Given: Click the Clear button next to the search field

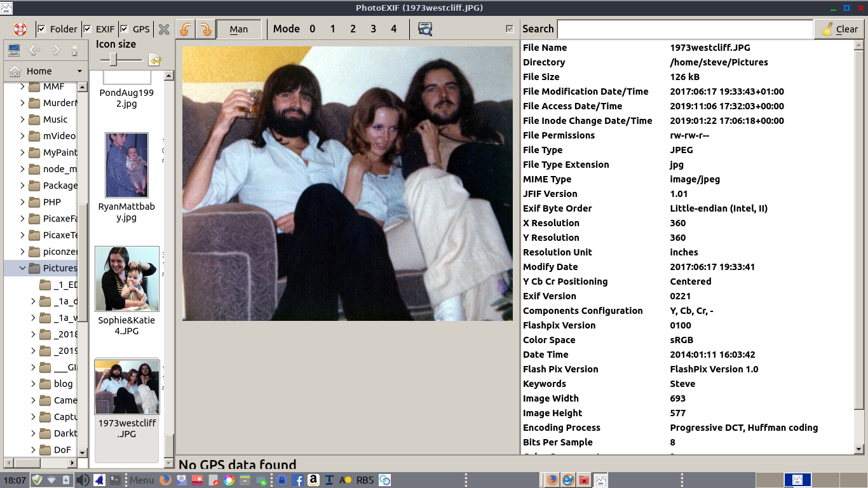Looking at the screenshot, I should click(840, 29).
